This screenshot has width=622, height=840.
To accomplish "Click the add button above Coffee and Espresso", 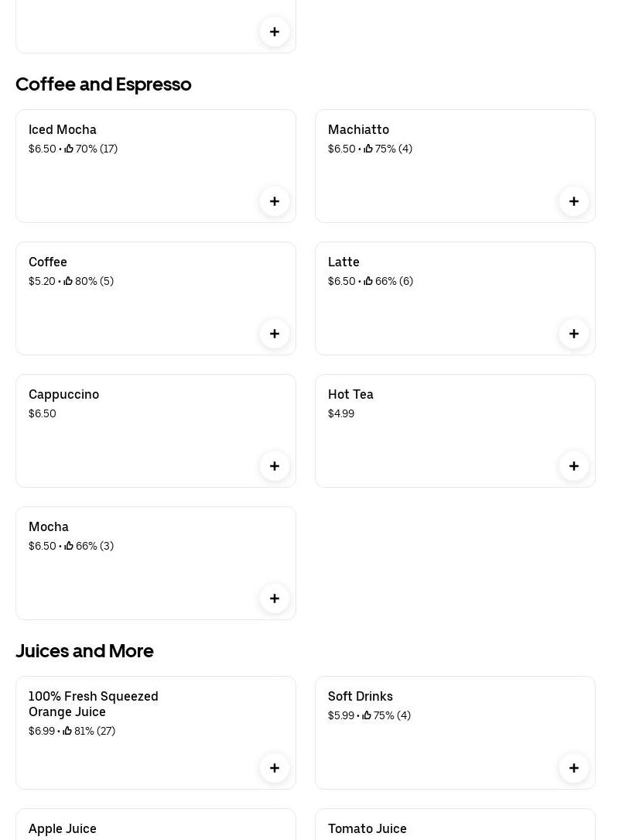I will click(275, 32).
